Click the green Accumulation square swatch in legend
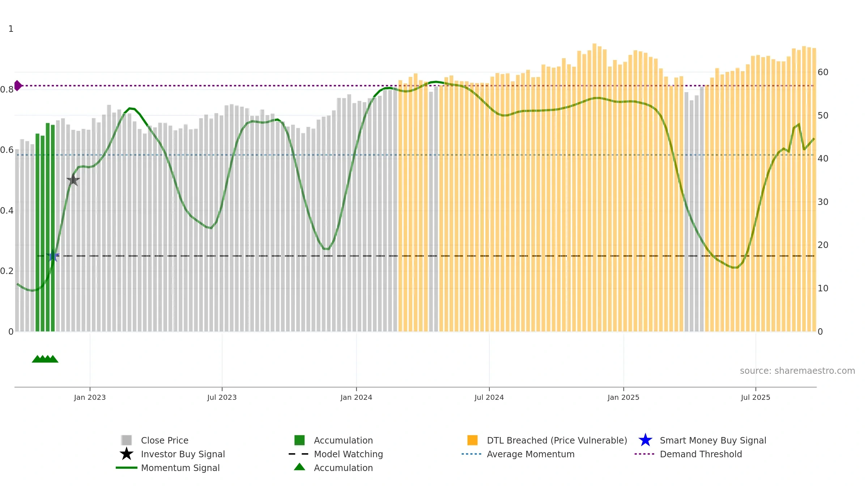 pos(299,440)
